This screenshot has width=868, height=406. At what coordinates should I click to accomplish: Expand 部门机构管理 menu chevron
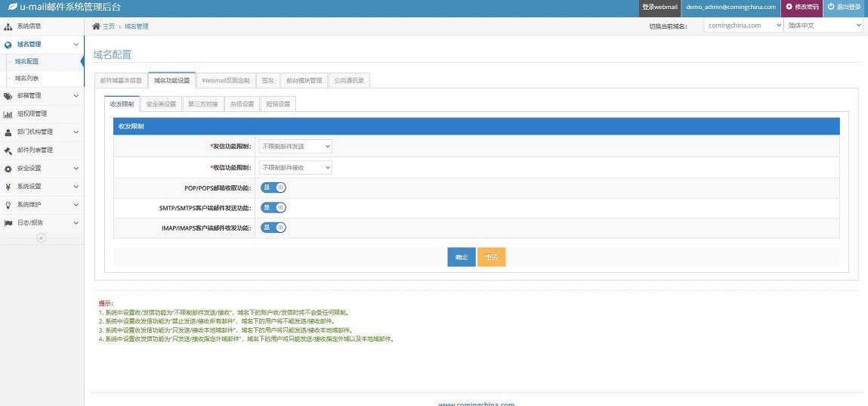click(76, 132)
